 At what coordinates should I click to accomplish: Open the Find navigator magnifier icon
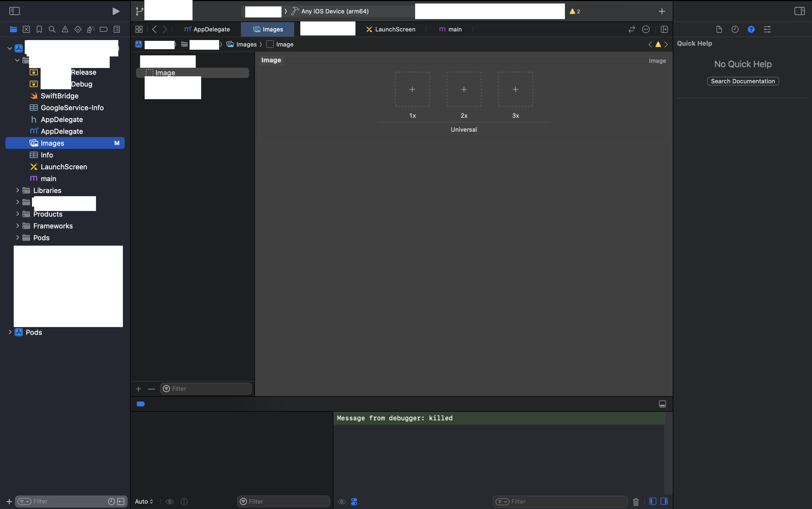(52, 29)
